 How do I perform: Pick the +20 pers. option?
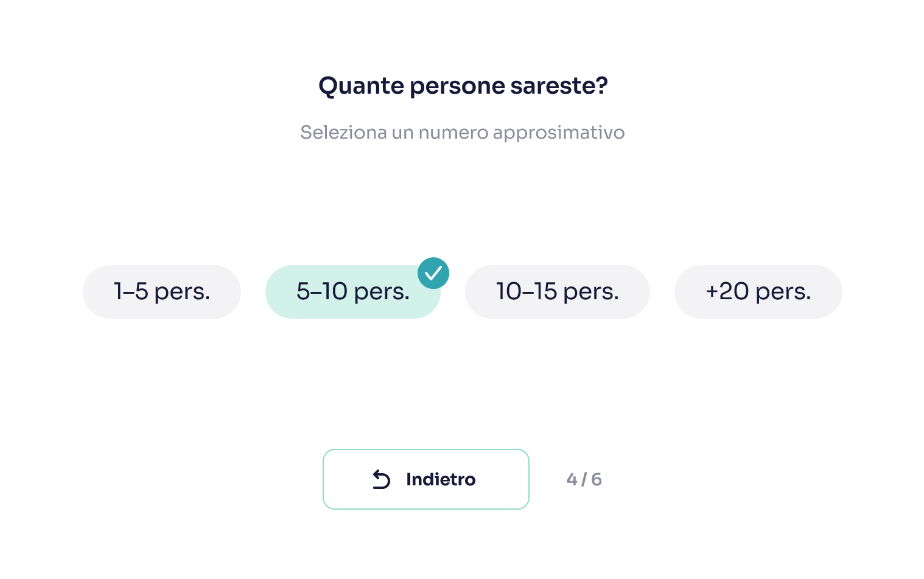(x=758, y=292)
